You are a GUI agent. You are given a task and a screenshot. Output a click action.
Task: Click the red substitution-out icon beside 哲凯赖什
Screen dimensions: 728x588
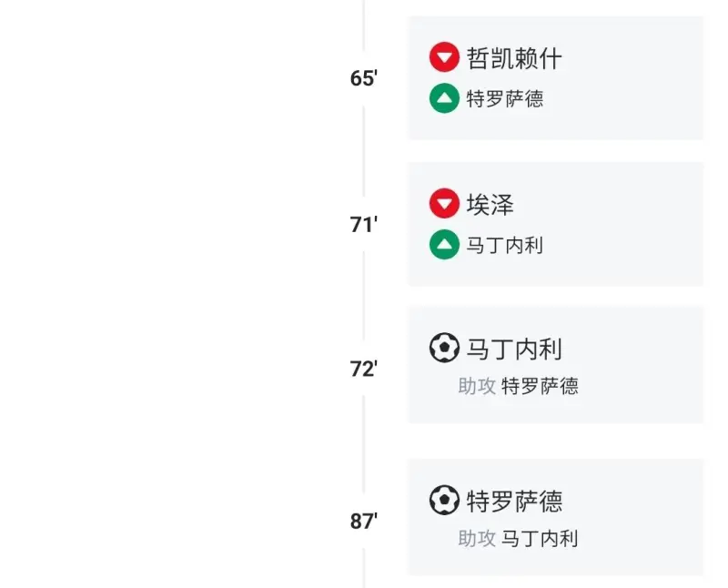(444, 58)
